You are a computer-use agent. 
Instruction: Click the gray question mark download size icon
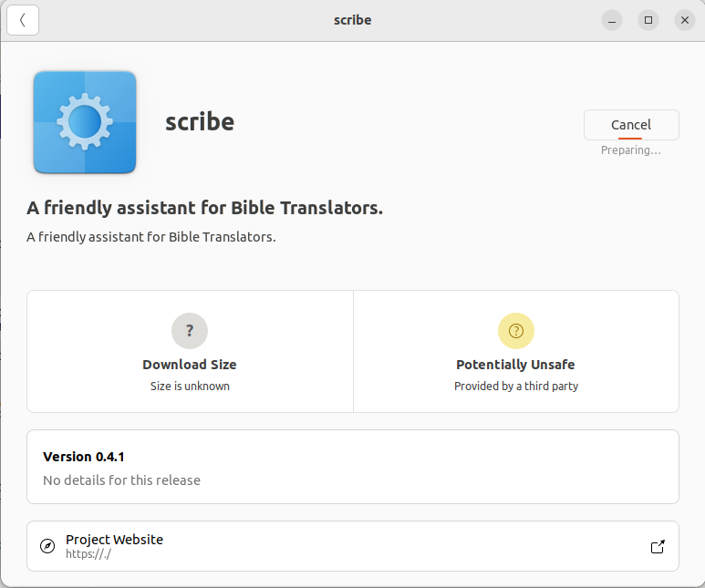(x=190, y=331)
